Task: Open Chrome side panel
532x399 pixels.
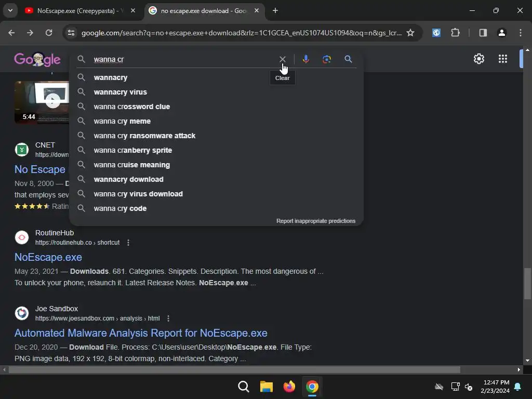Action: click(483, 33)
